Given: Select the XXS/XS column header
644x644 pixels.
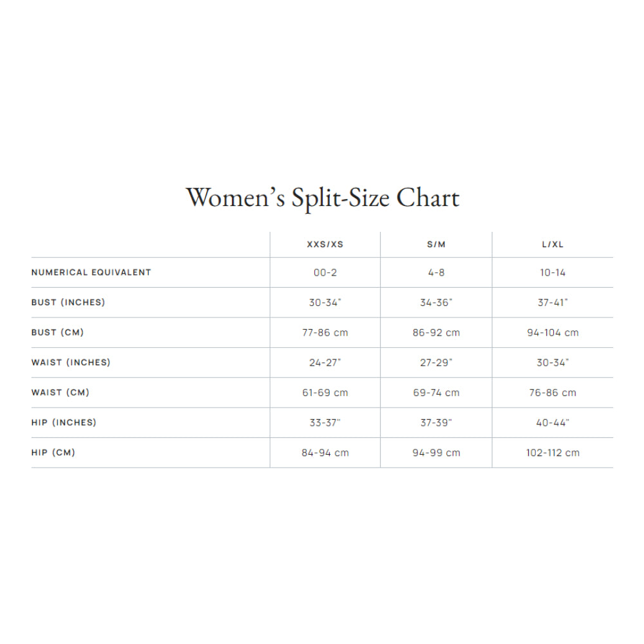Looking at the screenshot, I should tap(325, 245).
